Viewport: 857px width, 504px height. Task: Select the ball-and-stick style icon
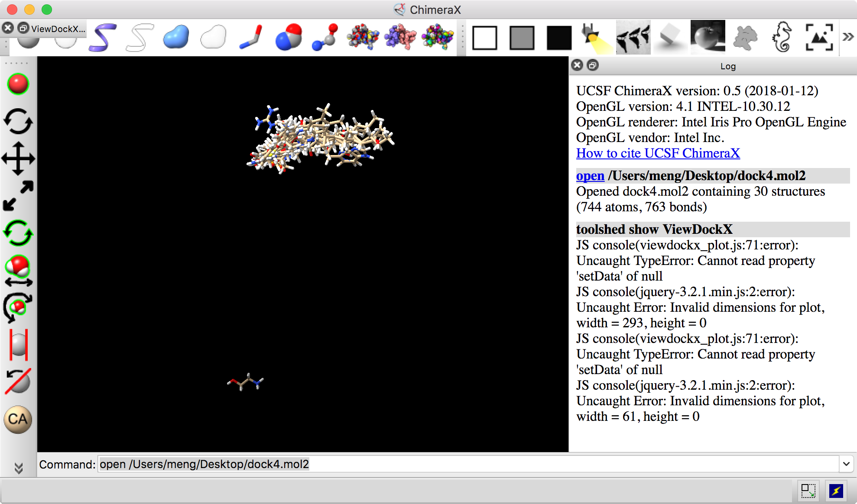click(x=325, y=38)
